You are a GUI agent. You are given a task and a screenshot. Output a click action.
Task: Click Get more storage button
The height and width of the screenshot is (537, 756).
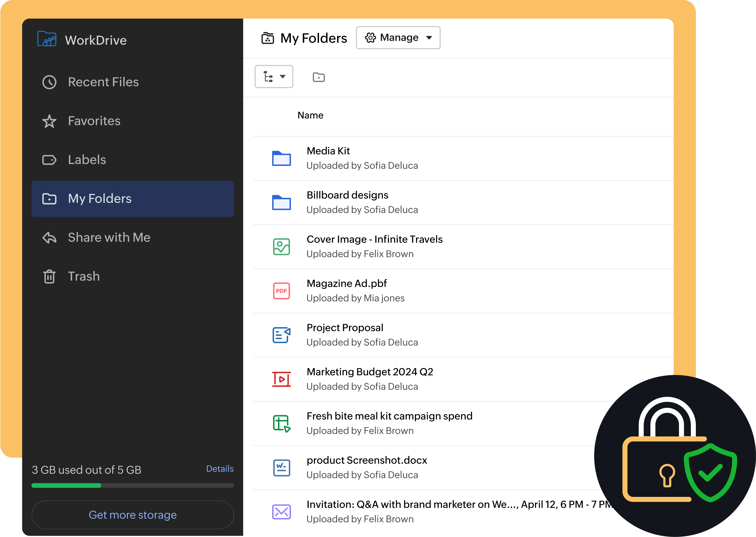coord(133,515)
